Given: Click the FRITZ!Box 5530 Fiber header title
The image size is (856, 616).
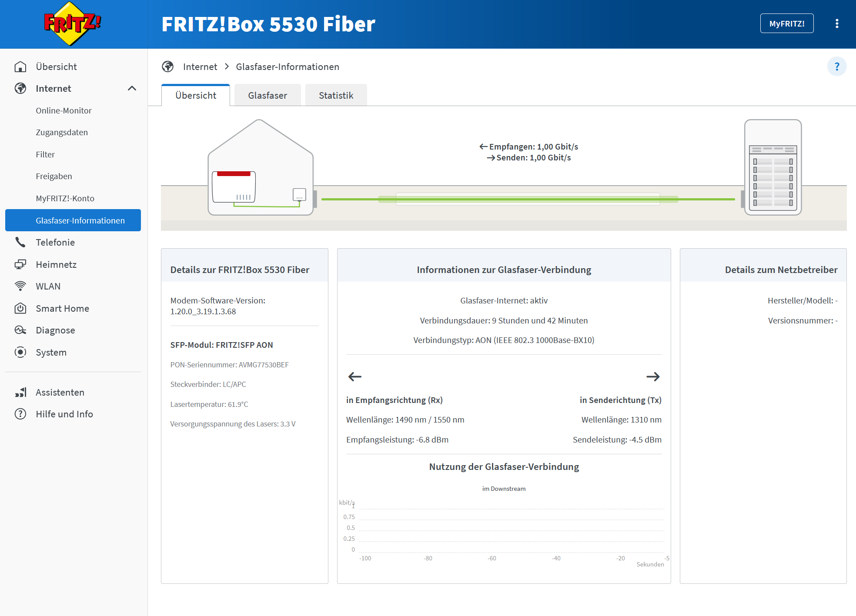Looking at the screenshot, I should [268, 24].
